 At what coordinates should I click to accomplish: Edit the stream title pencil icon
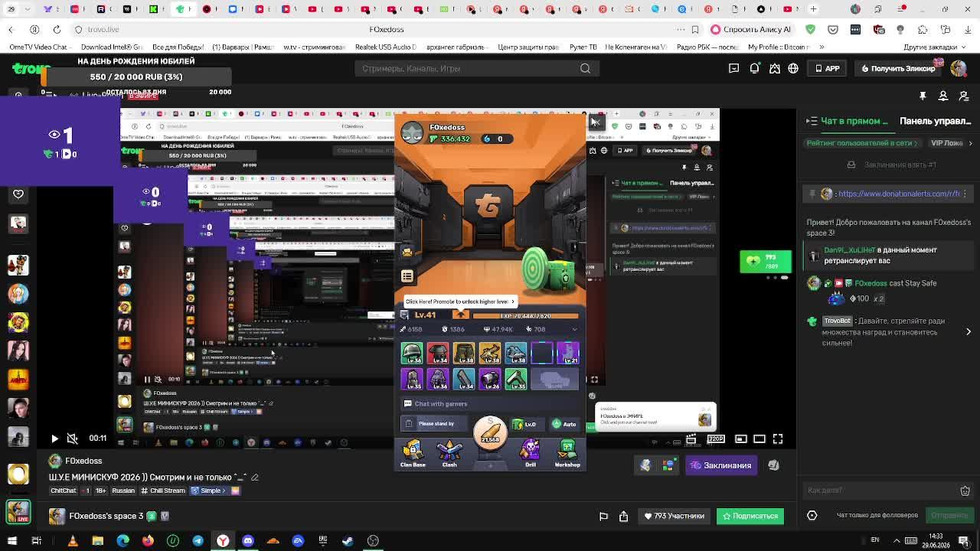(255, 478)
